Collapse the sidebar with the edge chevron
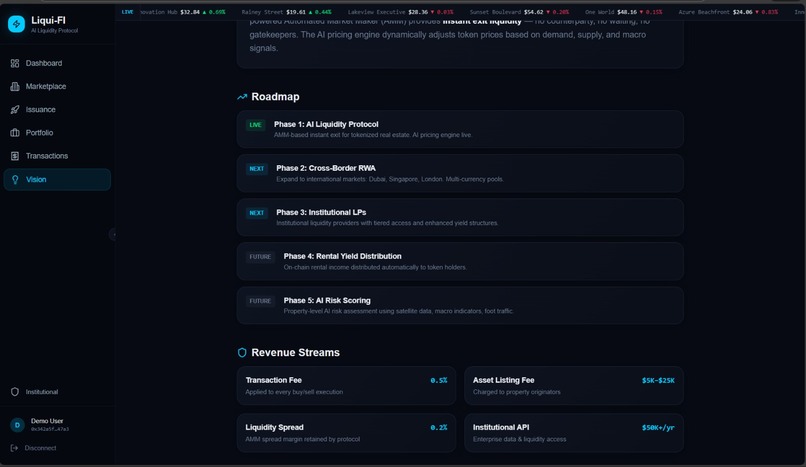Screen dimensions: 806x467 pyautogui.click(x=113, y=234)
